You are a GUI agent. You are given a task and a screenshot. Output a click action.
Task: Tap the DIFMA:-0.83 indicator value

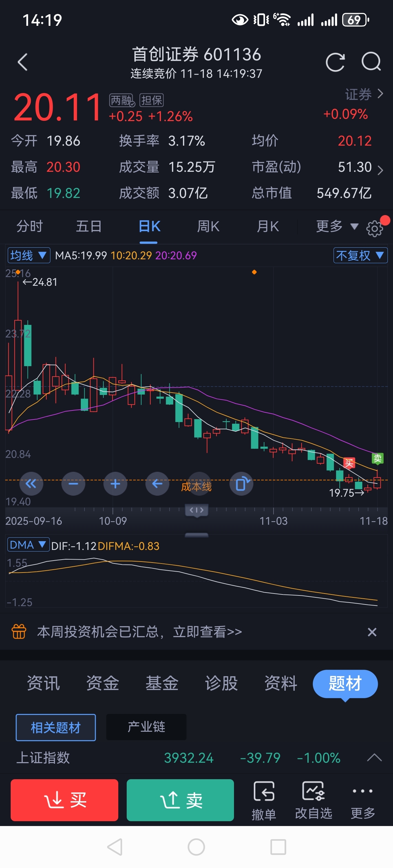click(x=129, y=546)
